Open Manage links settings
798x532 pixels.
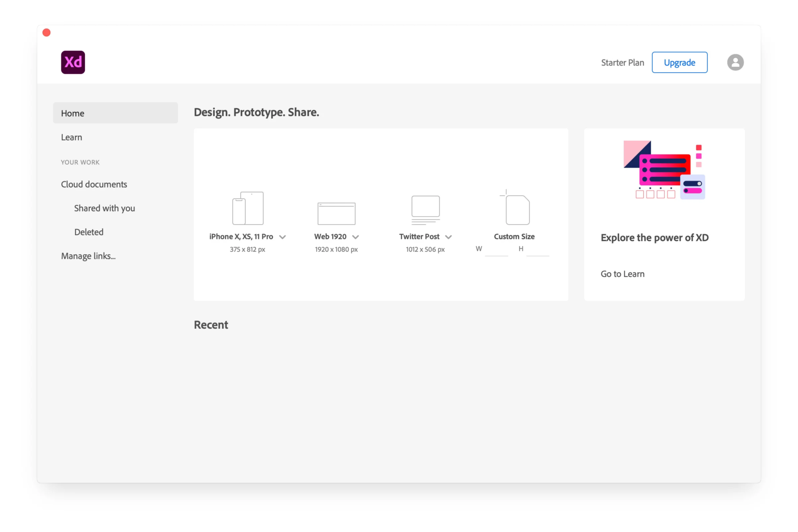(88, 256)
